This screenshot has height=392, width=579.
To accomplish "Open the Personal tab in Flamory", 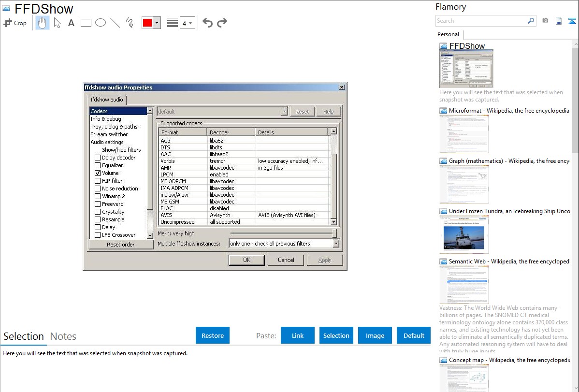I will pyautogui.click(x=449, y=34).
